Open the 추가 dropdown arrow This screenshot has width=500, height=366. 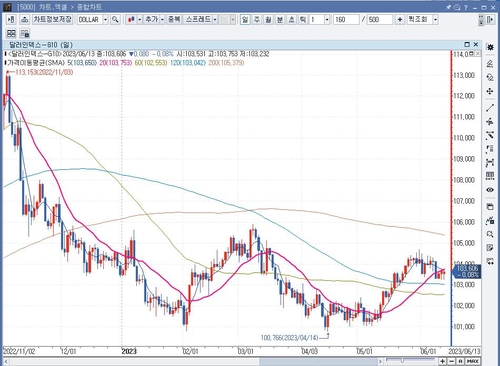click(162, 20)
